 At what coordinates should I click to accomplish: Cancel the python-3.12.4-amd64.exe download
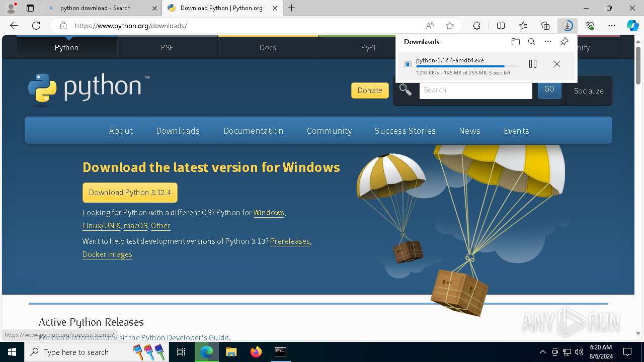(x=556, y=64)
